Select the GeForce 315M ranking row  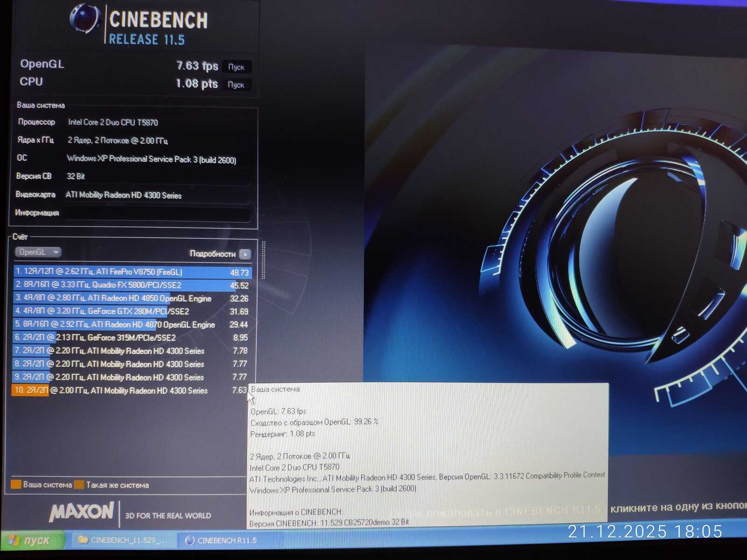[x=133, y=337]
